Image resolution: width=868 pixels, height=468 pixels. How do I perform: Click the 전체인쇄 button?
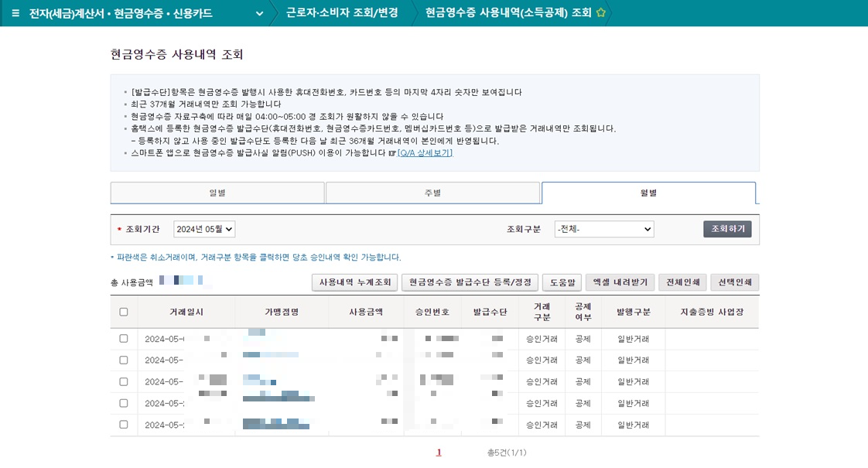tap(682, 282)
